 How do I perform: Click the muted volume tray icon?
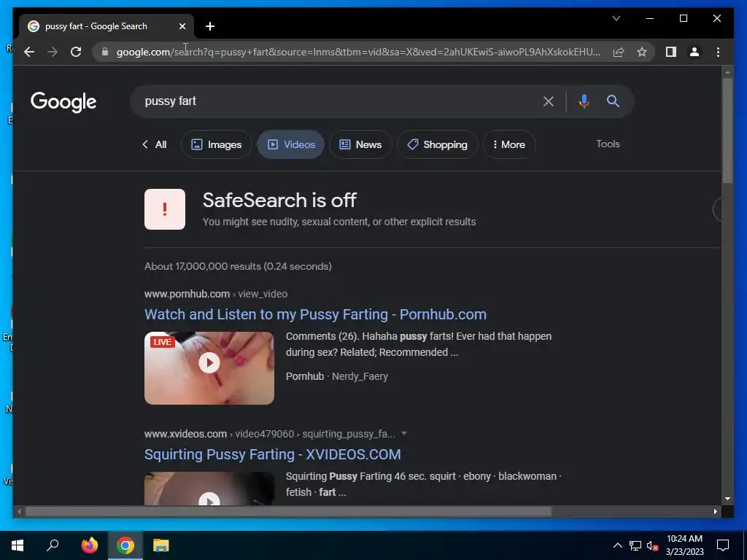click(x=653, y=545)
